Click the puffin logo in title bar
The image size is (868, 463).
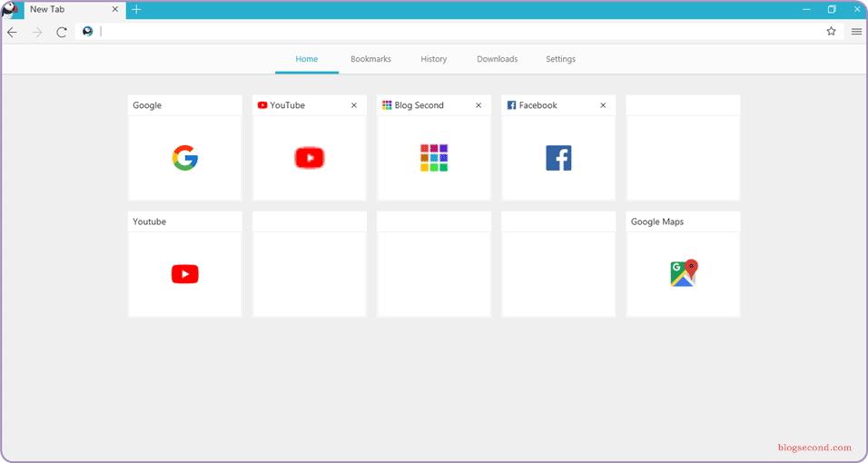(10, 10)
